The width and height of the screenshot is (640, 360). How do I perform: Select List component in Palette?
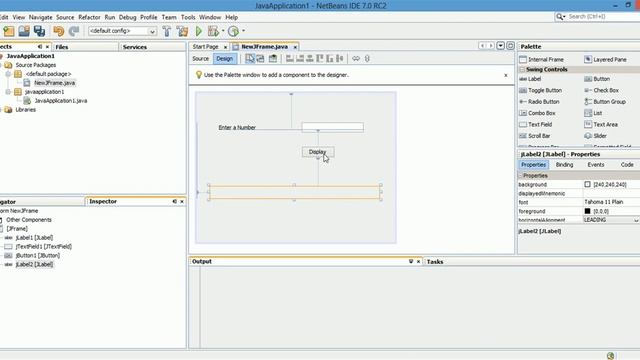click(x=593, y=113)
